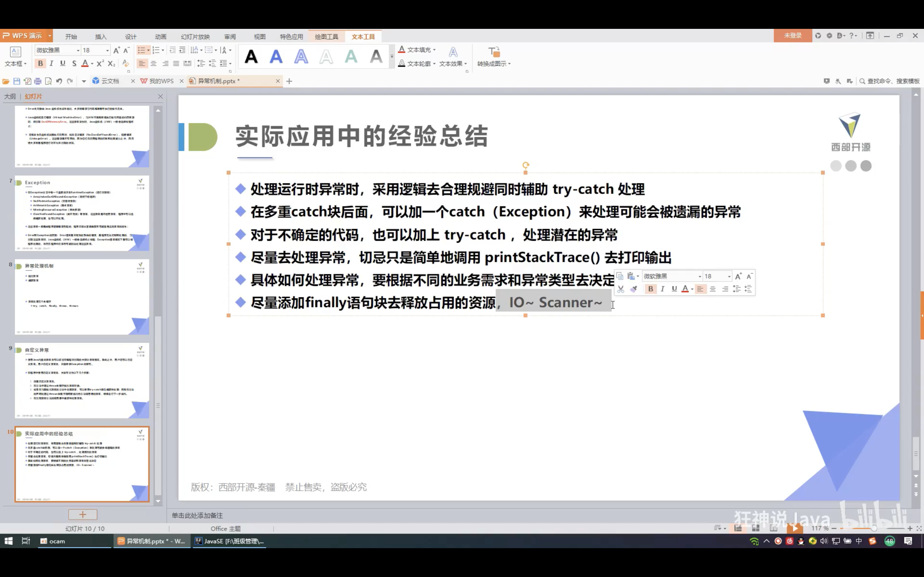Open the 幻灯片放映 tab
This screenshot has height=577, width=924.
[195, 37]
